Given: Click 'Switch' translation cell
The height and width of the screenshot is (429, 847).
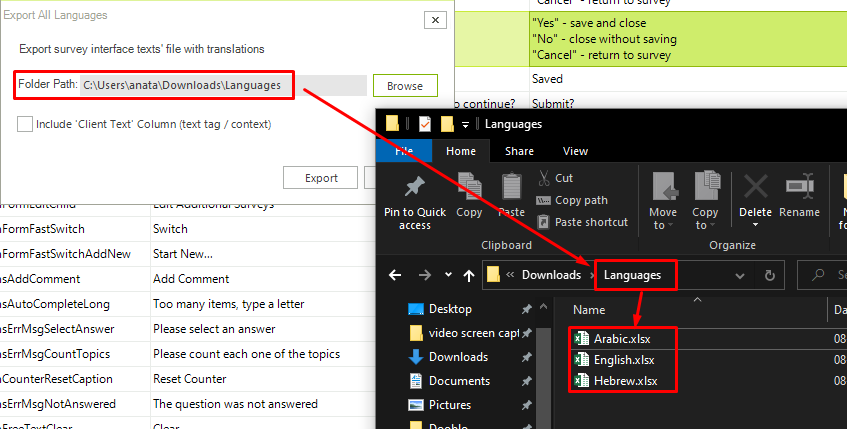Looking at the screenshot, I should click(170, 229).
